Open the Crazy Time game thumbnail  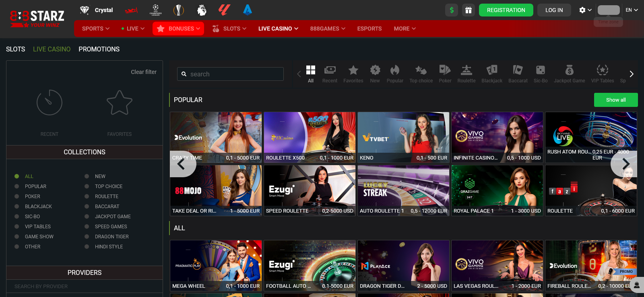click(216, 137)
